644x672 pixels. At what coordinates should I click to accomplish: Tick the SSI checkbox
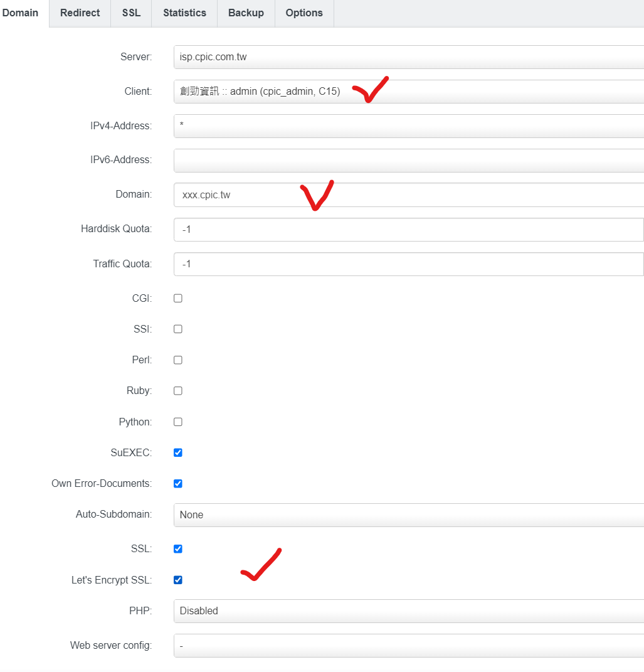178,329
